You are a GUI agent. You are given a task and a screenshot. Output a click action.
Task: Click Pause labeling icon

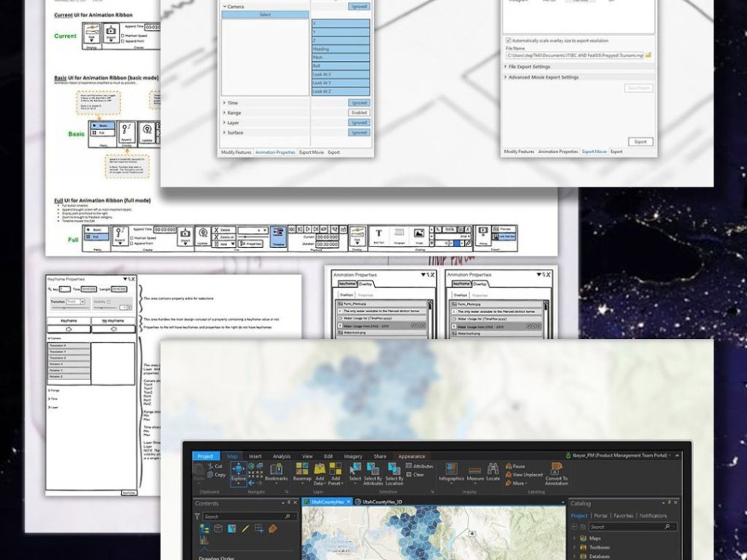(x=508, y=466)
